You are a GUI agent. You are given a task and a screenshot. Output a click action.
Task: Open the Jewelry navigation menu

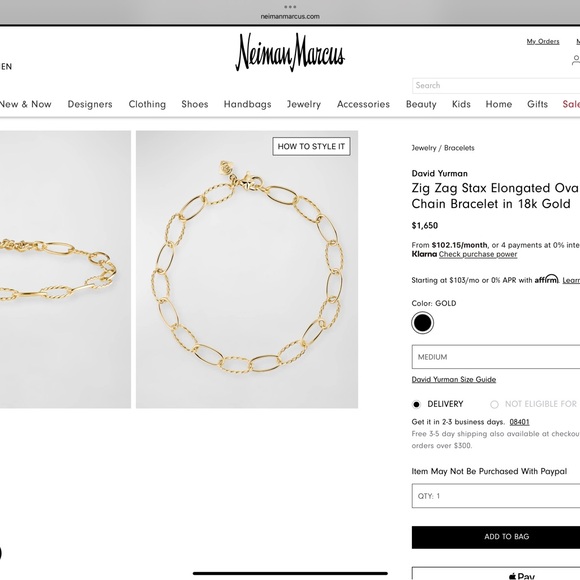(x=304, y=104)
